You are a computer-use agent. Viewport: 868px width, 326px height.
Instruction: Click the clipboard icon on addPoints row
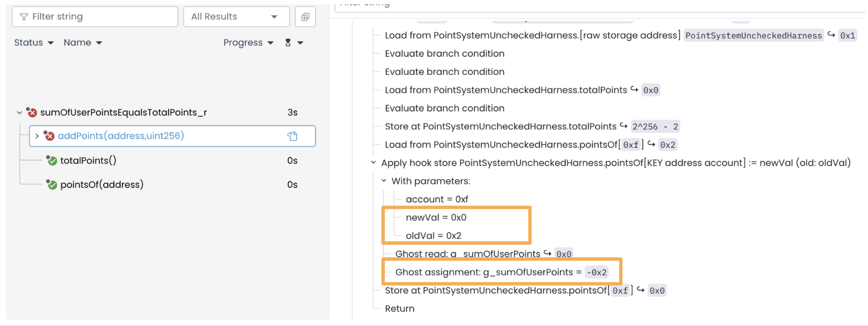(292, 136)
